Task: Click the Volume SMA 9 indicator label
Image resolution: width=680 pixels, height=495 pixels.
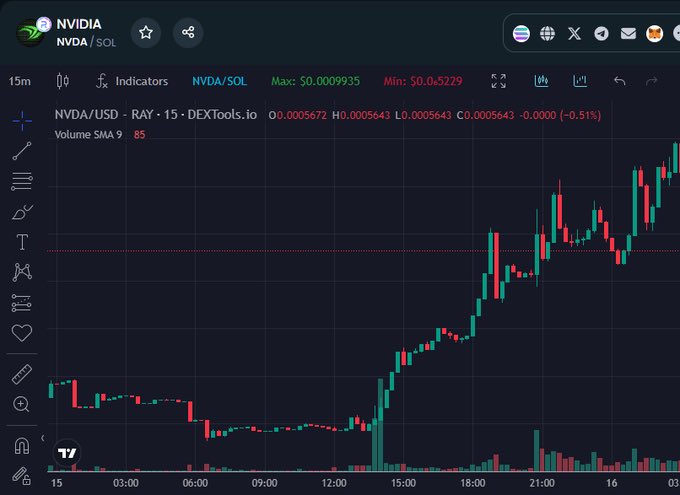Action: (x=88, y=134)
